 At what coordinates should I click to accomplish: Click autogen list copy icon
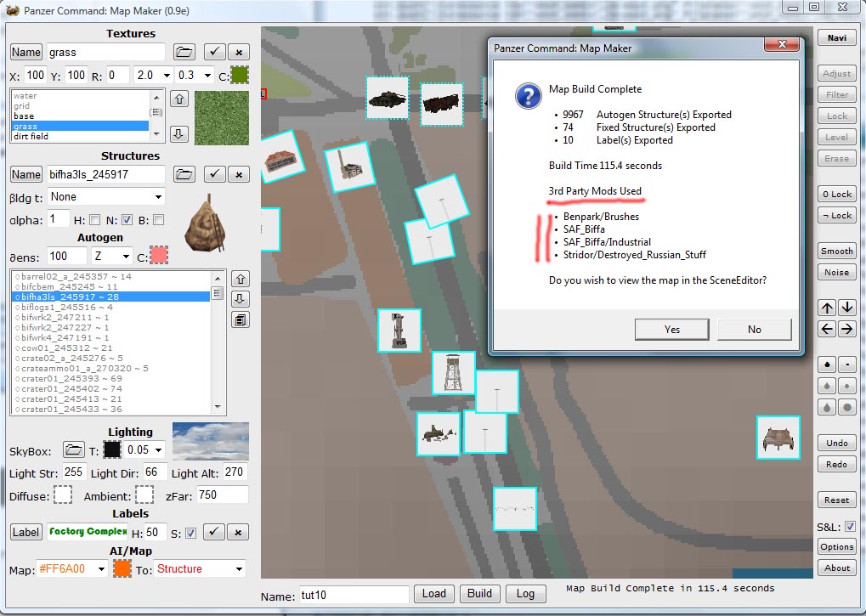[x=241, y=319]
